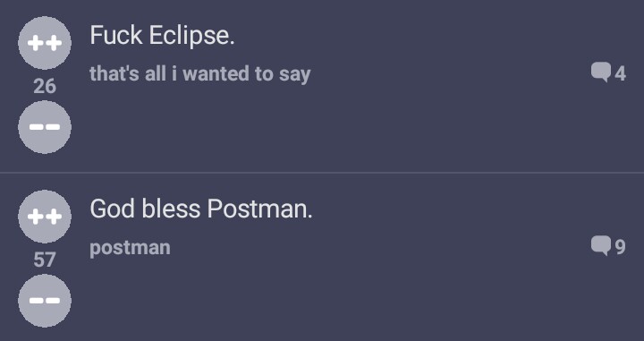
Task: Click the score 57 of Postman rant
Action: pyautogui.click(x=45, y=260)
